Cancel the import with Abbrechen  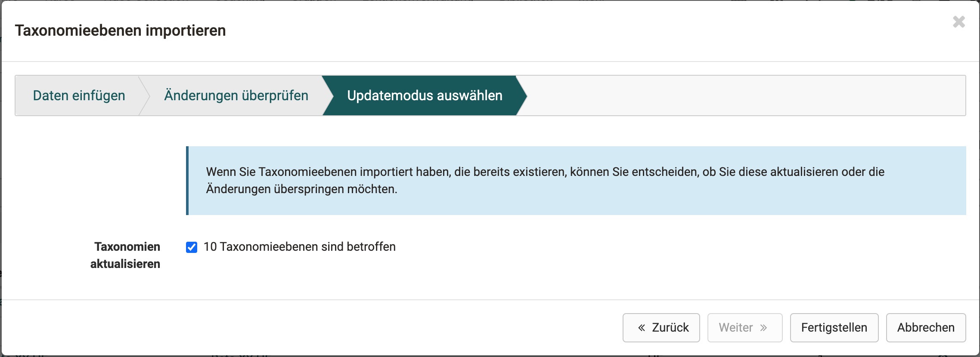[926, 327]
